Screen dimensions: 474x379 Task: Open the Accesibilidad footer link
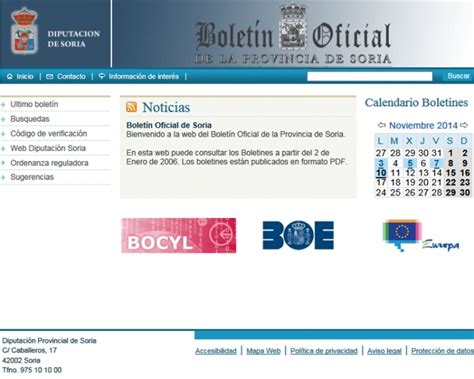(216, 351)
